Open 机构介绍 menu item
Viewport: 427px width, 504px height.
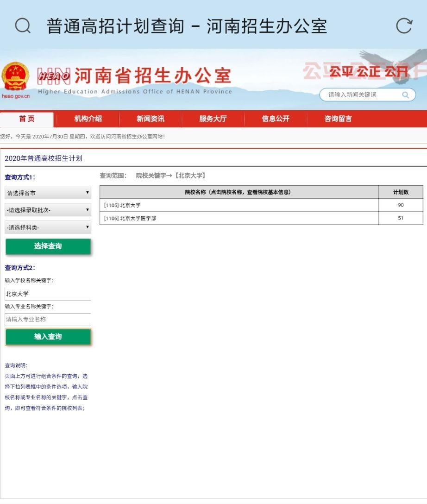88,119
